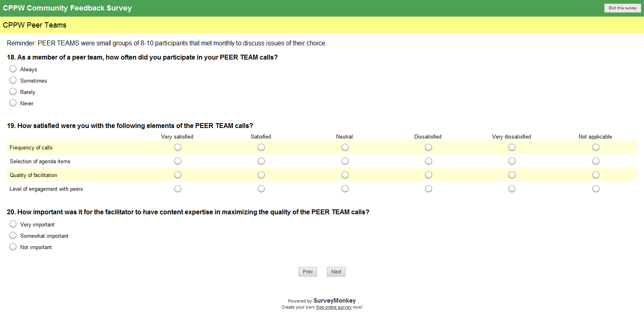Go back with the Prev button
This screenshot has height=320, width=644.
click(308, 272)
